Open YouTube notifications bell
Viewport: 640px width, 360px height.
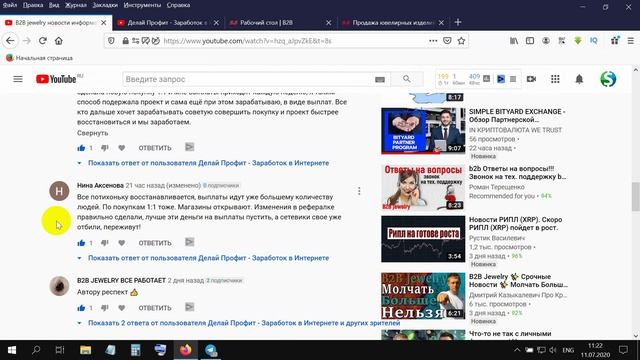[579, 79]
